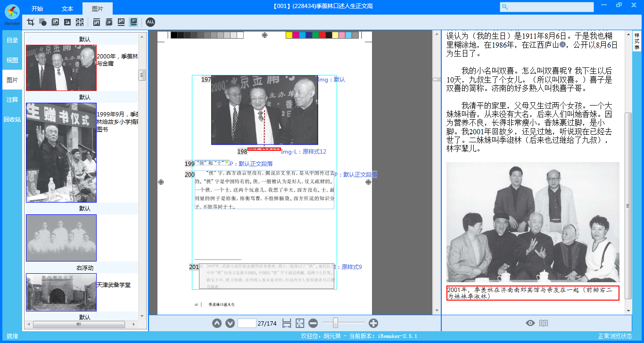
Task: Click the fit-to-width icon
Action: click(287, 323)
